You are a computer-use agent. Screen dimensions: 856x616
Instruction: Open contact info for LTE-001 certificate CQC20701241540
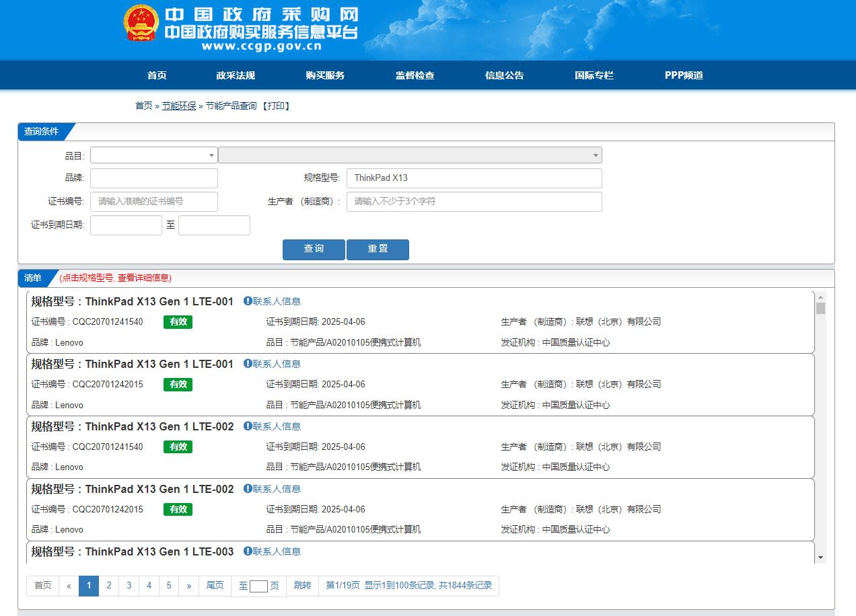pos(272,301)
